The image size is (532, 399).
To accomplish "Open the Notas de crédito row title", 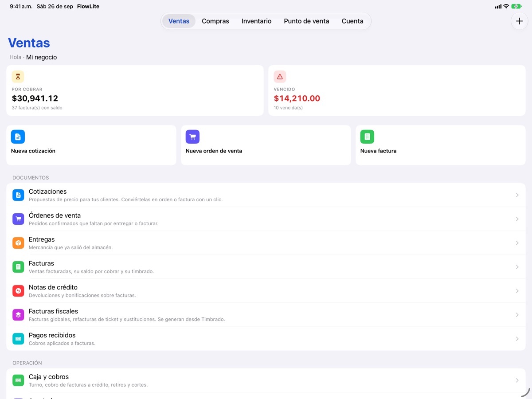I will (53, 287).
